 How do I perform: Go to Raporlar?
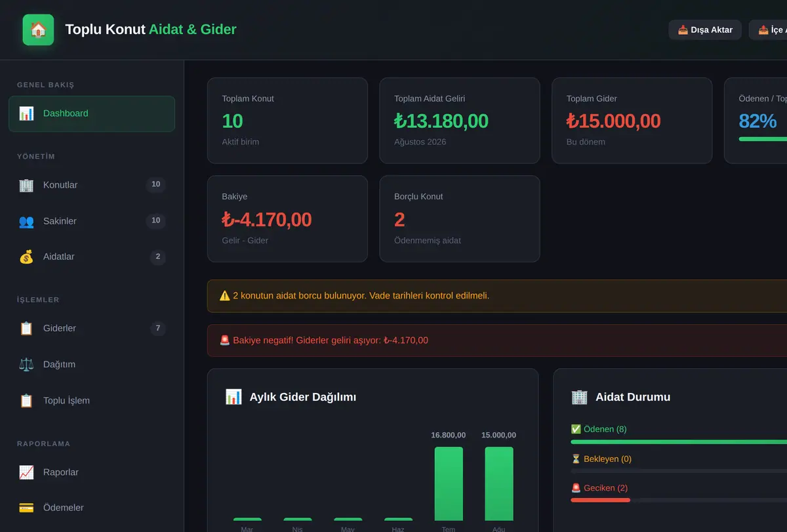pyautogui.click(x=92, y=472)
